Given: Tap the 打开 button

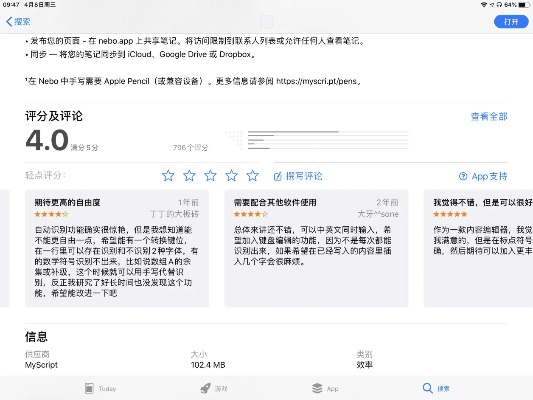Looking at the screenshot, I should pos(511,22).
